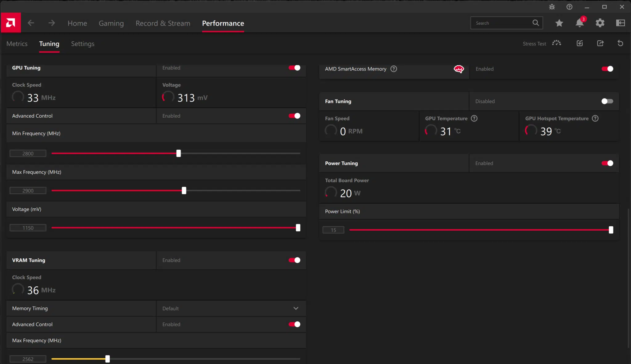Click the VRAM 2562 value box
Screen dimensions: 631x364
(28, 359)
